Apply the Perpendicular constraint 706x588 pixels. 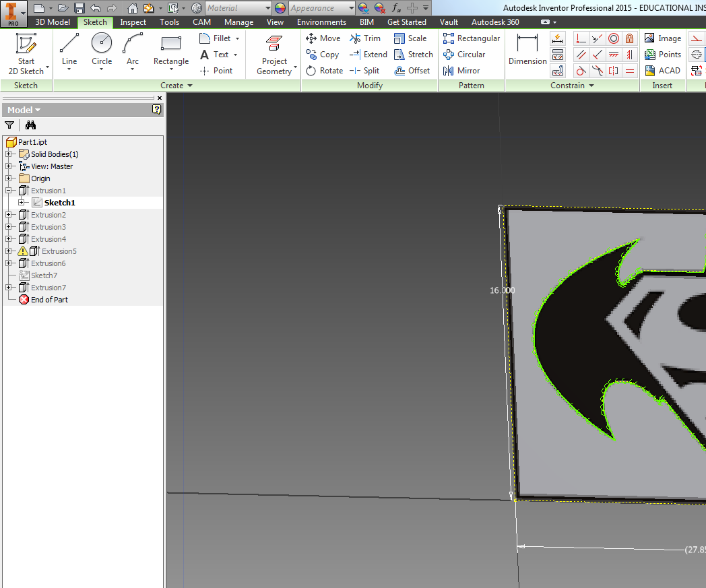(598, 55)
